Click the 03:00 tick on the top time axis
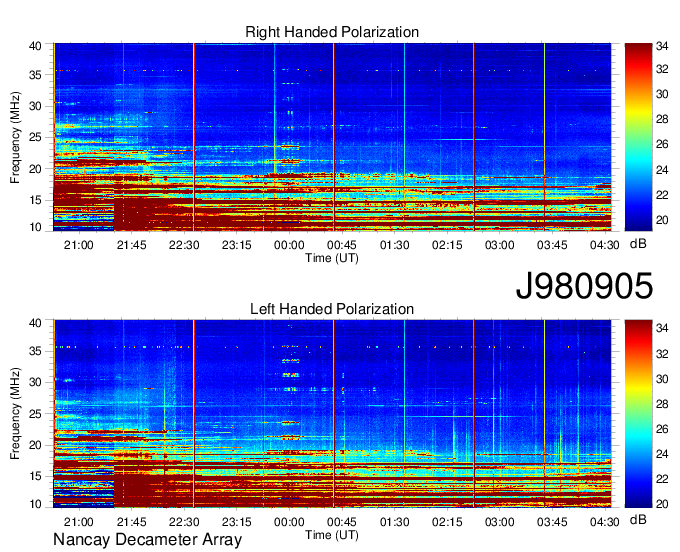The width and height of the screenshot is (680, 552). point(500,245)
